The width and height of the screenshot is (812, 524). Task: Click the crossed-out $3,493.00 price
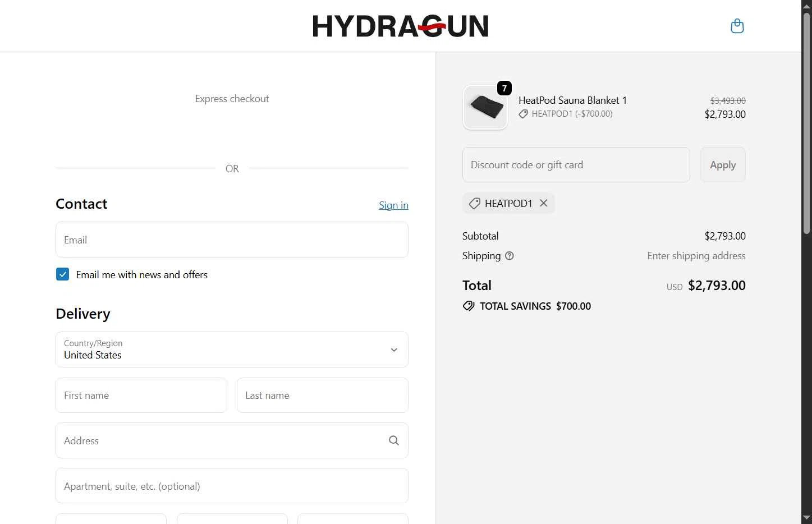728,101
